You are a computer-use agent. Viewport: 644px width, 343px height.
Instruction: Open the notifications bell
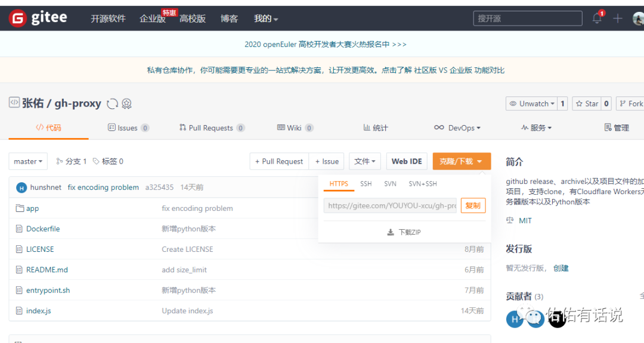click(597, 18)
